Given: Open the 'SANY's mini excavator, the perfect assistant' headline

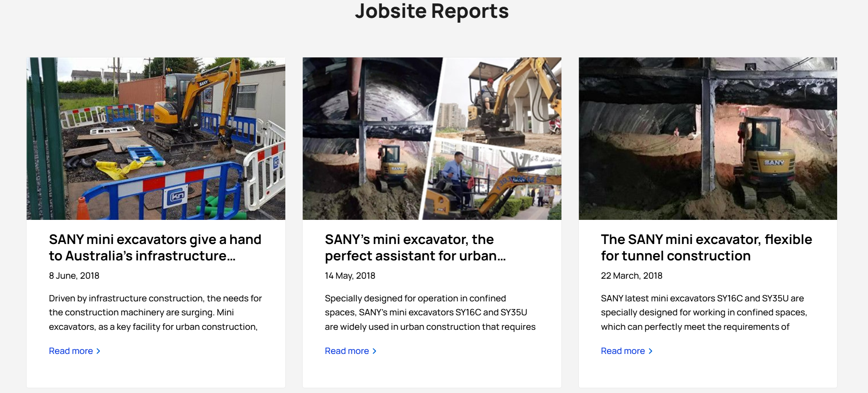Looking at the screenshot, I should click(x=415, y=247).
